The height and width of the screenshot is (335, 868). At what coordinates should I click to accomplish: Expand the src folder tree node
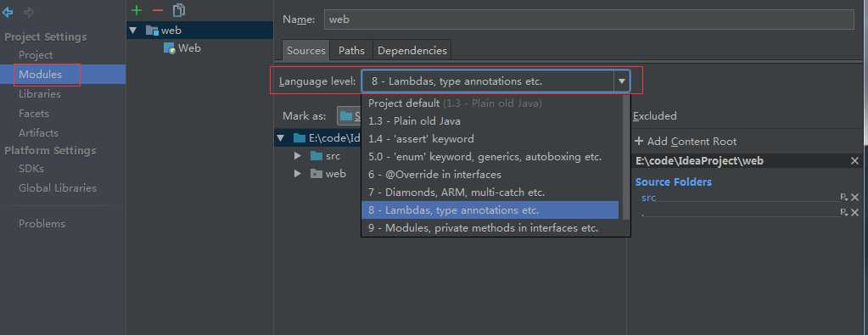click(298, 156)
